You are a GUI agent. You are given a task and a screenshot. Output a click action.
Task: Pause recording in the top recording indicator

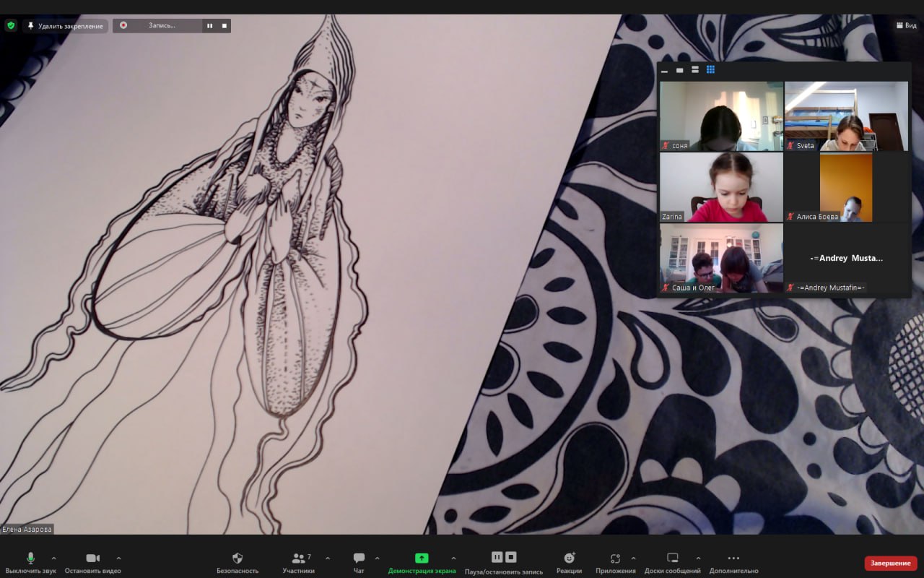[x=209, y=25]
